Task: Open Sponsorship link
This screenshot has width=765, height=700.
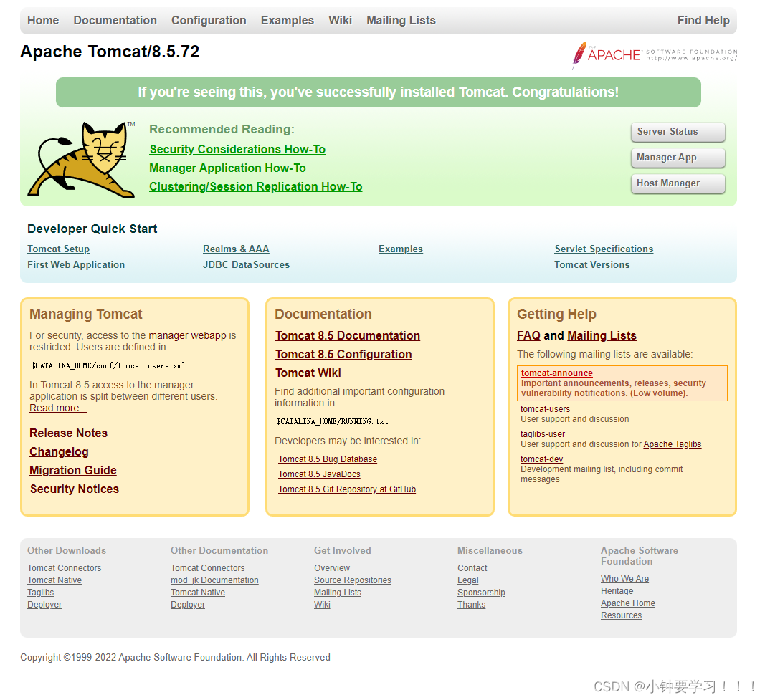Action: point(482,593)
